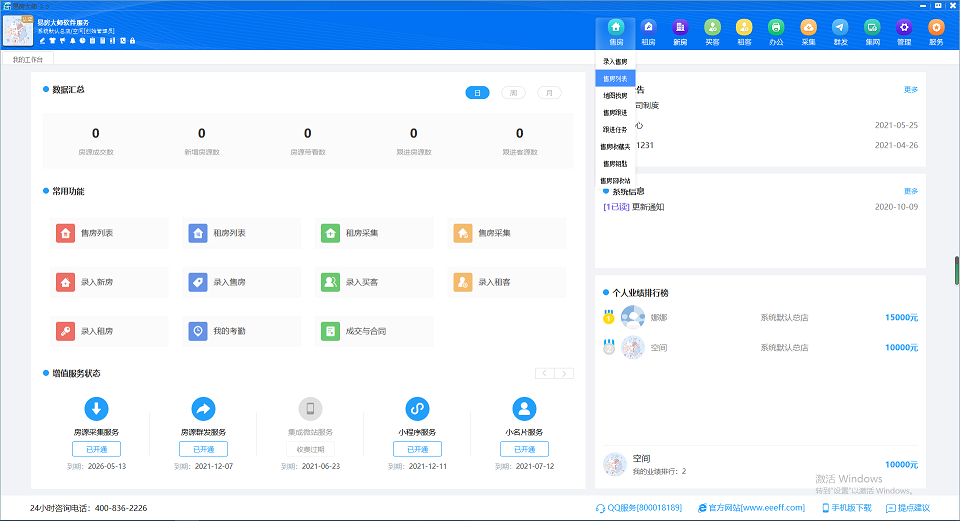This screenshot has width=960, height=521.
Task: Select 地图找房 in the dropdown menu
Action: (x=615, y=96)
